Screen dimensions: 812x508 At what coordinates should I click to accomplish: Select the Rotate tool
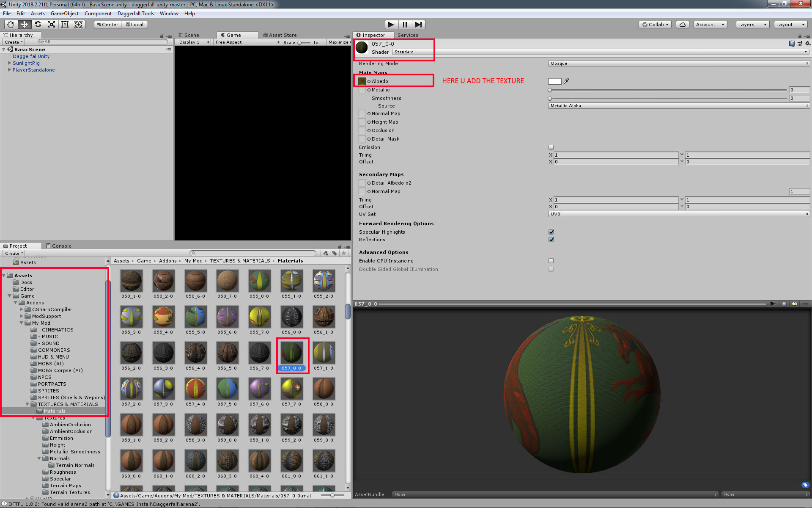(38, 25)
